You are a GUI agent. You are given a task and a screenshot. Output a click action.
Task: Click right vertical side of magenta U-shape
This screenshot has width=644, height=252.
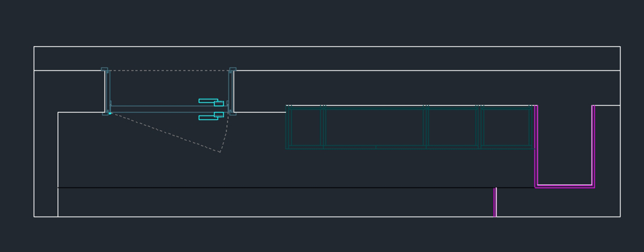(x=593, y=145)
